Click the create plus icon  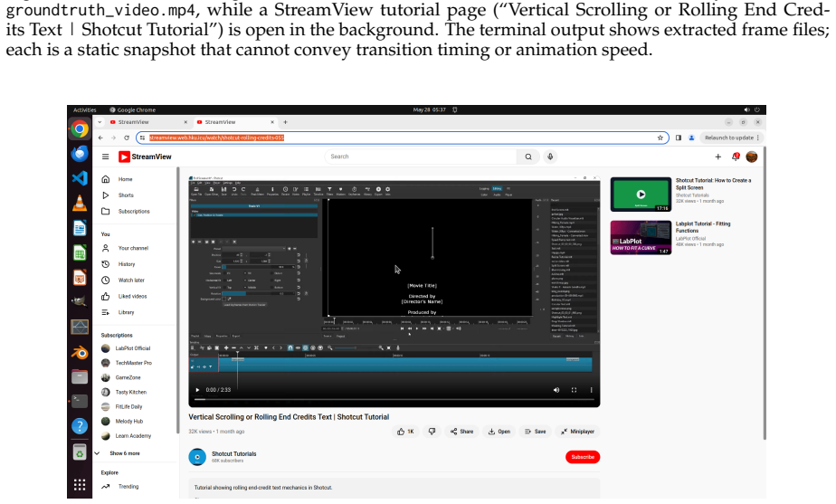(x=717, y=157)
